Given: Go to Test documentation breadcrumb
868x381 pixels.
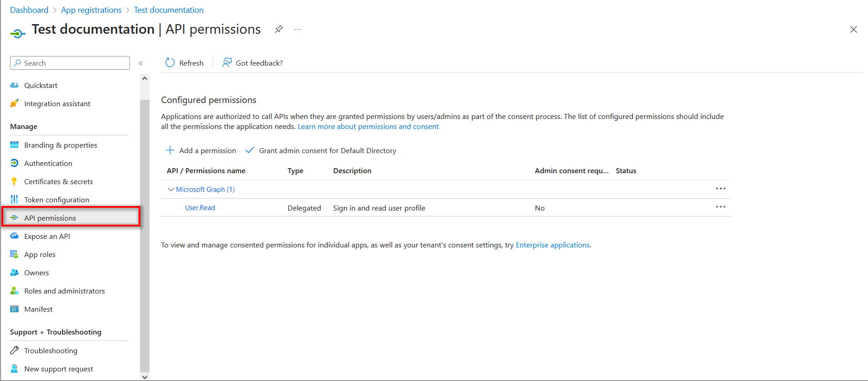Looking at the screenshot, I should (169, 10).
